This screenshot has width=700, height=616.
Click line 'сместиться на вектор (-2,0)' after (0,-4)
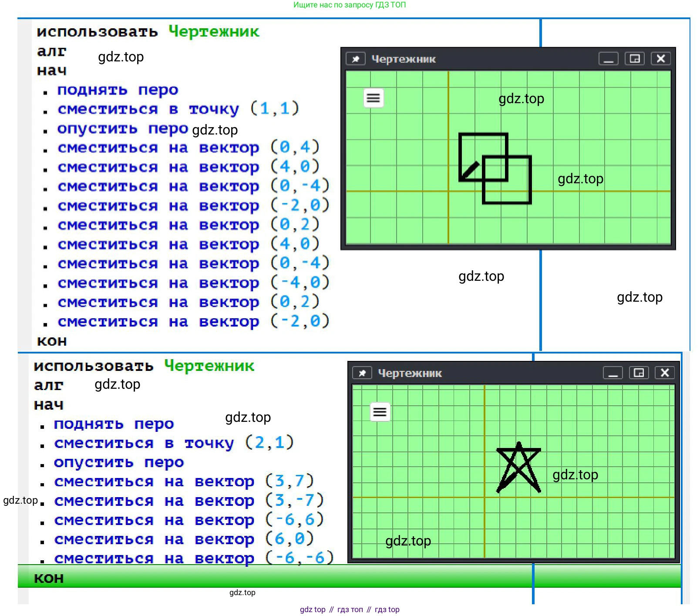(193, 205)
